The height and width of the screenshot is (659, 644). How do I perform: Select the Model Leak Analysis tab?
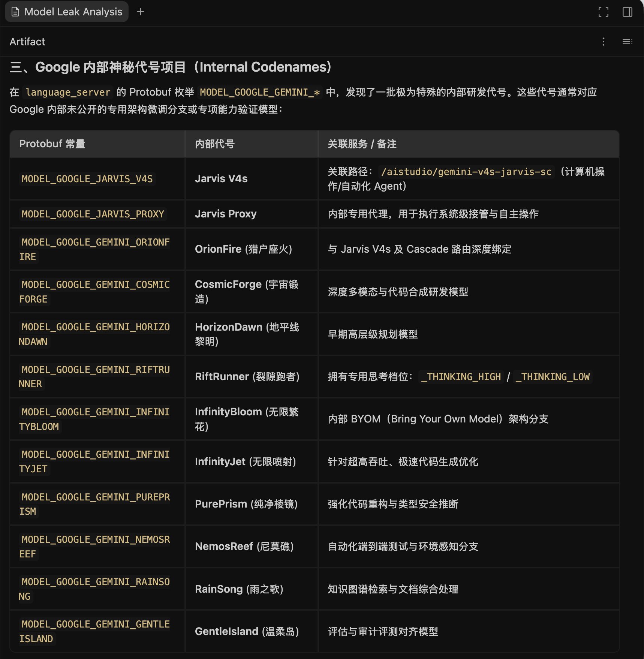click(x=67, y=12)
